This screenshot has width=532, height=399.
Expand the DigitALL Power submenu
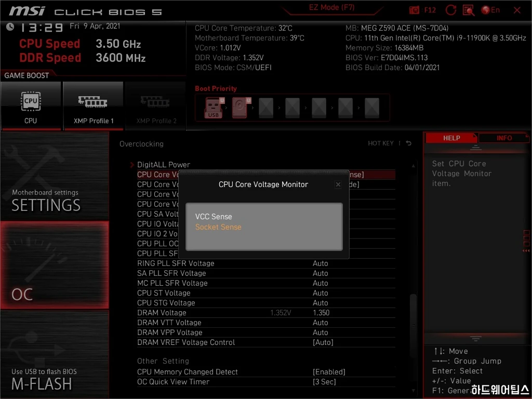(x=164, y=165)
